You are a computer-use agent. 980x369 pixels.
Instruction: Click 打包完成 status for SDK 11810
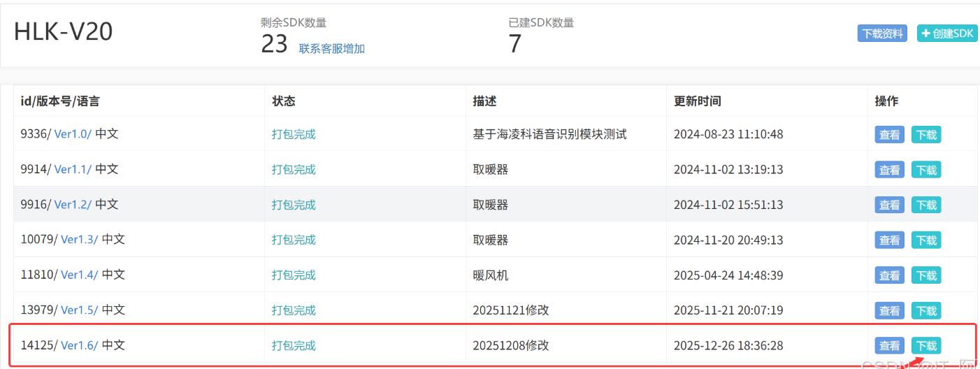294,275
